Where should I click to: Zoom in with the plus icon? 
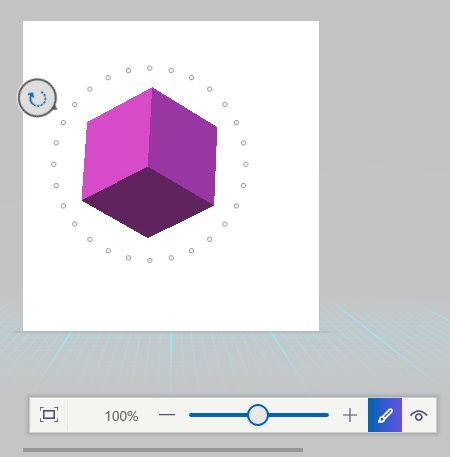[350, 415]
